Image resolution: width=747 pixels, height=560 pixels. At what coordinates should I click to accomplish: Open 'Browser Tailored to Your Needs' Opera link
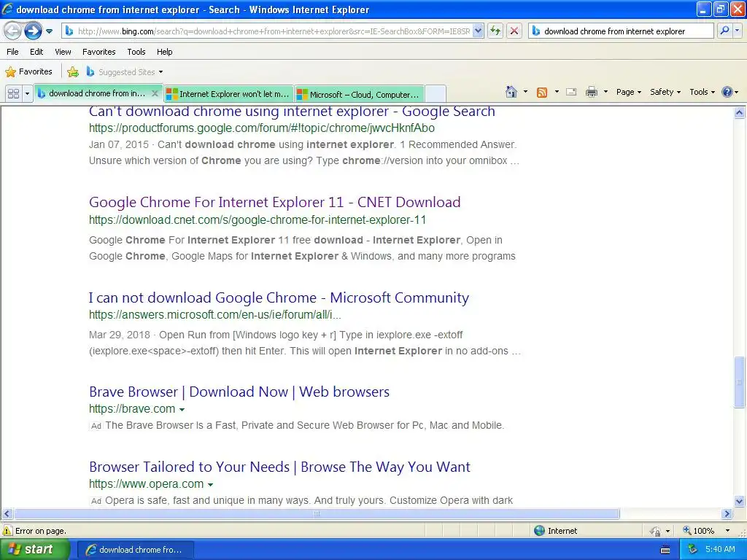[279, 467]
